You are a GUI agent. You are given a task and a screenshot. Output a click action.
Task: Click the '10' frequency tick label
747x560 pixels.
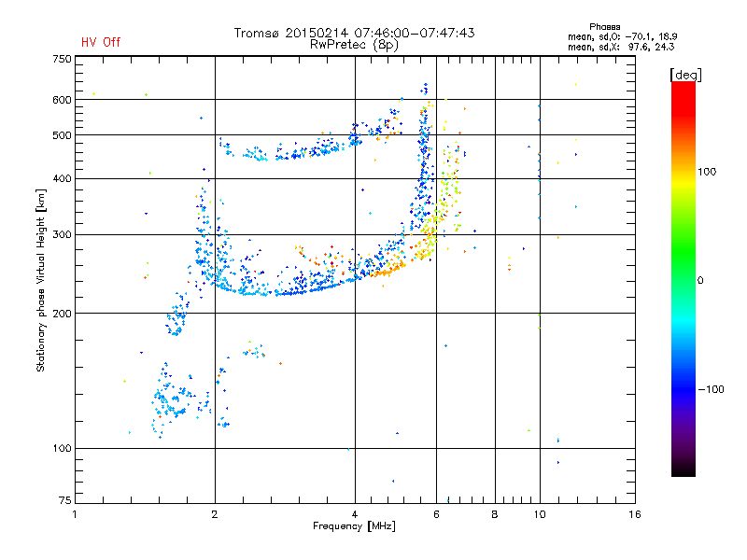coord(540,514)
